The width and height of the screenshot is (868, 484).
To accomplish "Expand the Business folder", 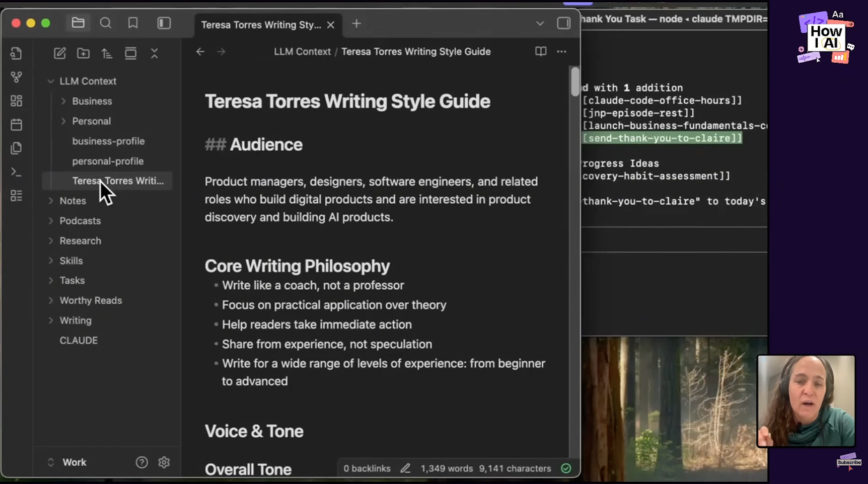I will [x=91, y=101].
